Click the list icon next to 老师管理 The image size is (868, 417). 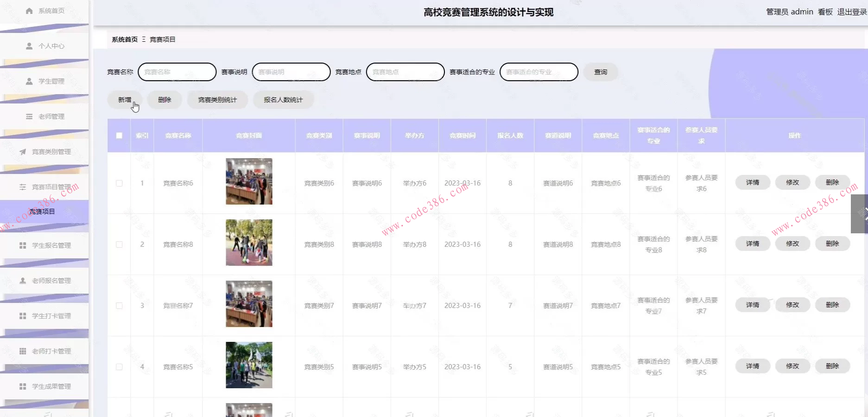click(x=29, y=116)
